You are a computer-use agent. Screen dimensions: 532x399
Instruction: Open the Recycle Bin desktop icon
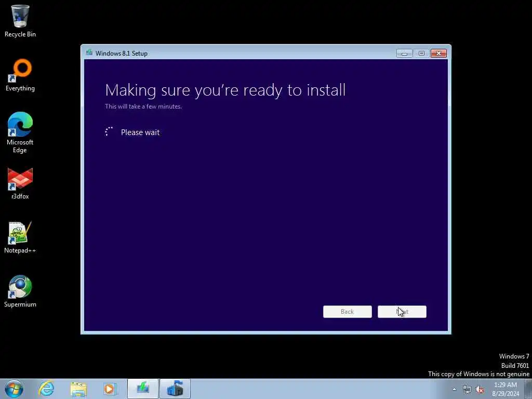click(x=20, y=21)
